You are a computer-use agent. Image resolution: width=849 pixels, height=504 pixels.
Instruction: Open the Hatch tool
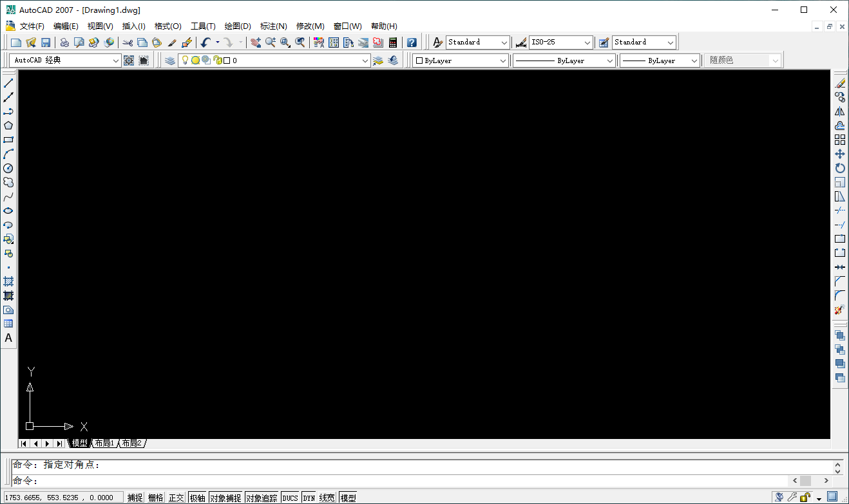pos(8,281)
